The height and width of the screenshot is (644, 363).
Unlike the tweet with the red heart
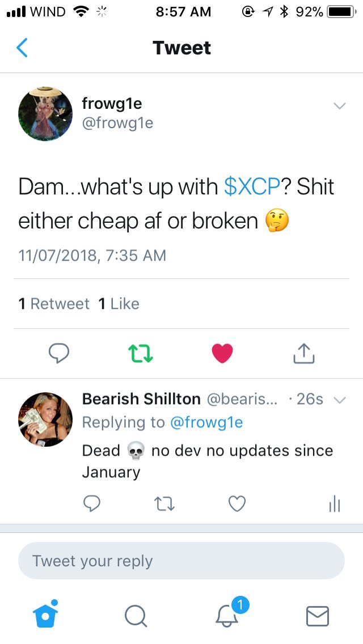[x=222, y=354]
